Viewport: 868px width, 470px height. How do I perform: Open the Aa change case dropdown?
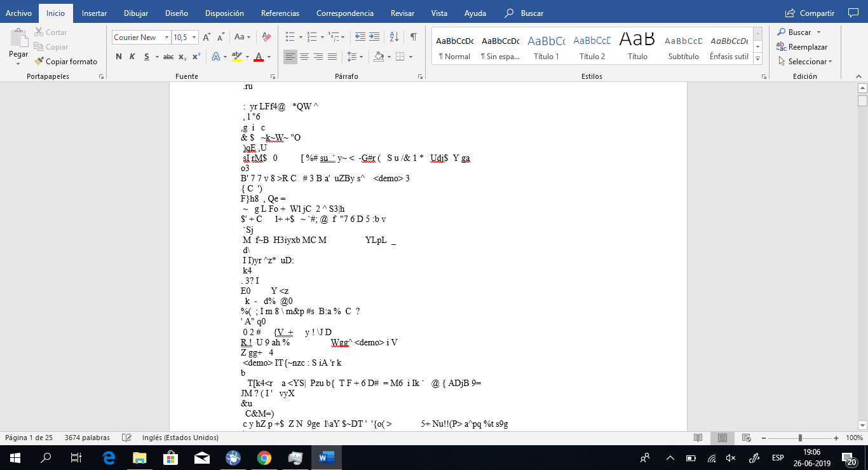[x=242, y=38]
